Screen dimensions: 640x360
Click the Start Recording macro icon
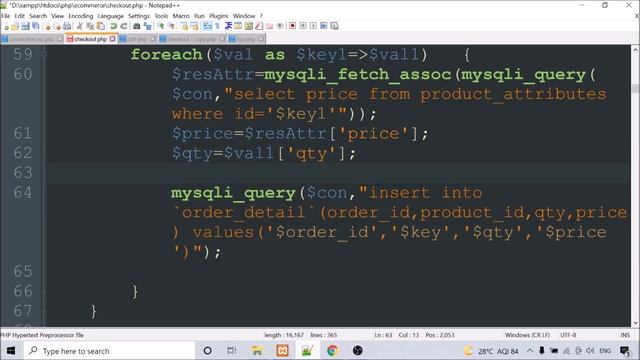point(292,26)
